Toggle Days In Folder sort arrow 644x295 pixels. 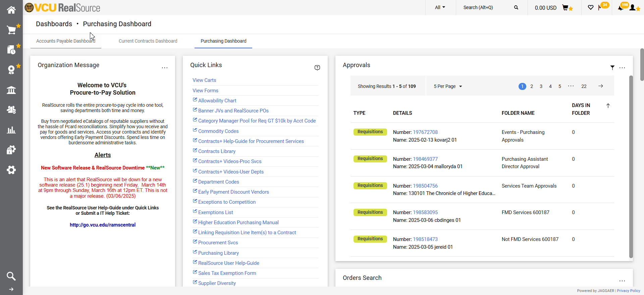point(608,106)
